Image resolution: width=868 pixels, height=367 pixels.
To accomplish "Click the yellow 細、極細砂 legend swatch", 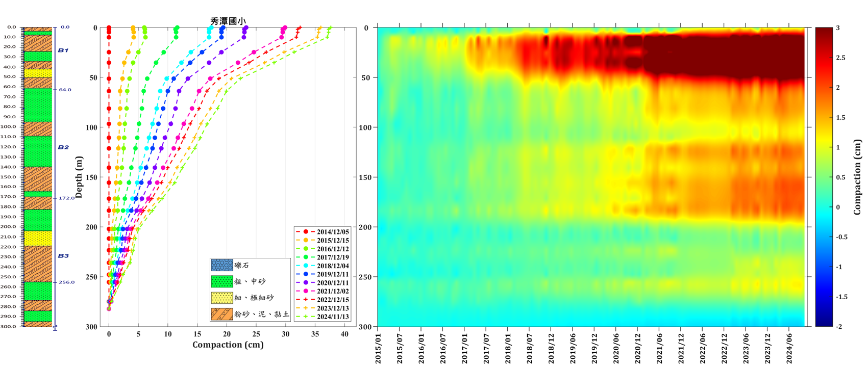I will pyautogui.click(x=221, y=298).
